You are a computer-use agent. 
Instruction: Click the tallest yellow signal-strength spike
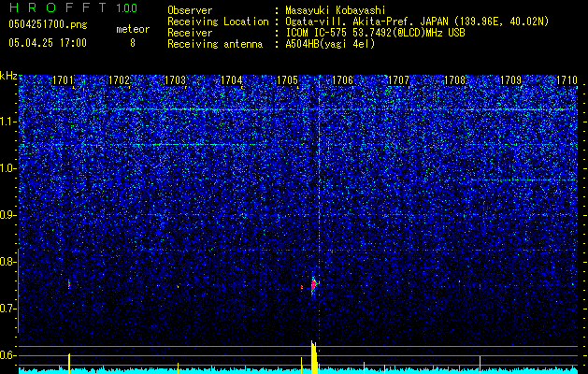point(314,357)
